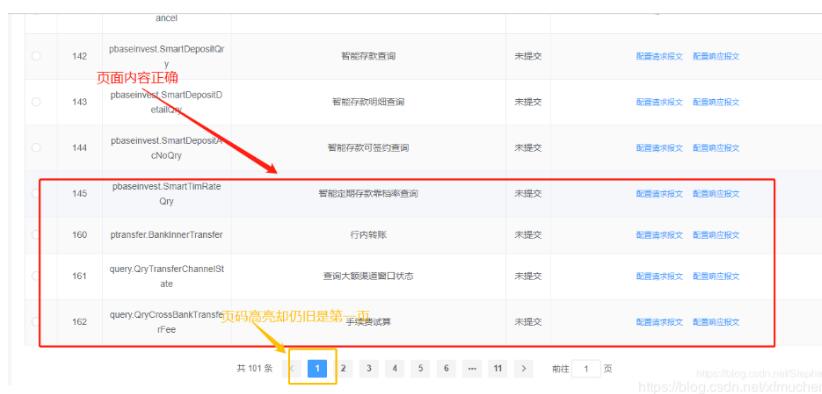Click pbaseinvest.SmartDepositDetailQry name cell
This screenshot has width=822, height=394.
(x=167, y=102)
